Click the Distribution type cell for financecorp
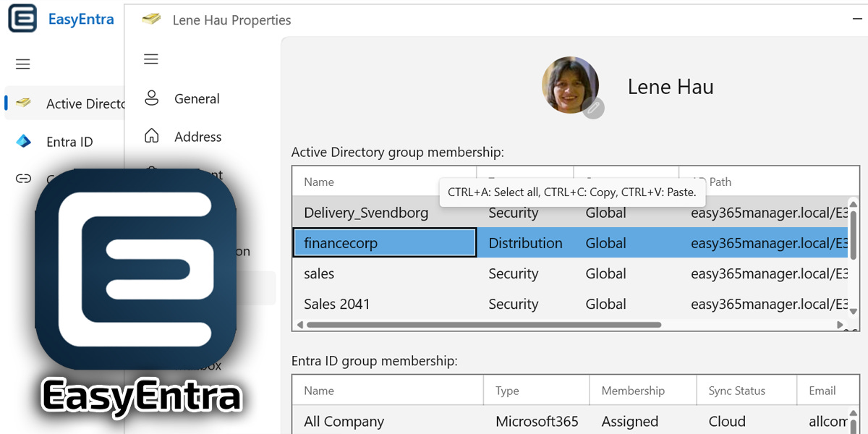This screenshot has height=434, width=868. [525, 243]
